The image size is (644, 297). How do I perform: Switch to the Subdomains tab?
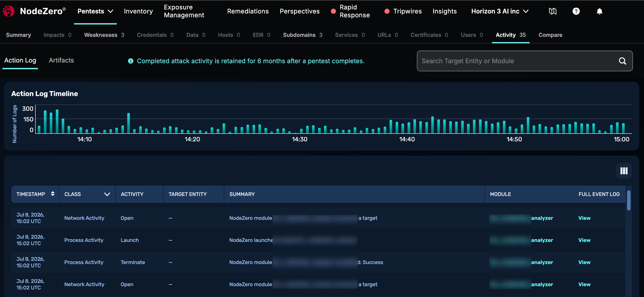pyautogui.click(x=302, y=35)
